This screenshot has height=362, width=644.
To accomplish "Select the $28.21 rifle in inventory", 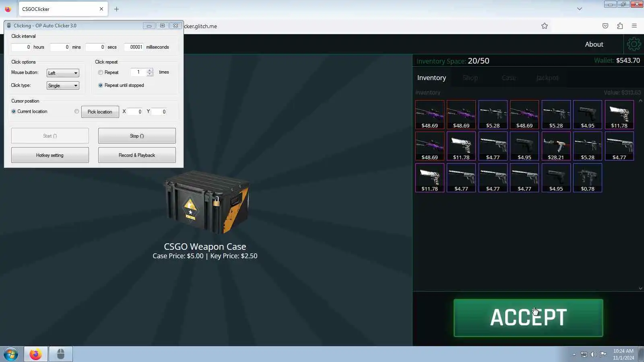I will (556, 146).
